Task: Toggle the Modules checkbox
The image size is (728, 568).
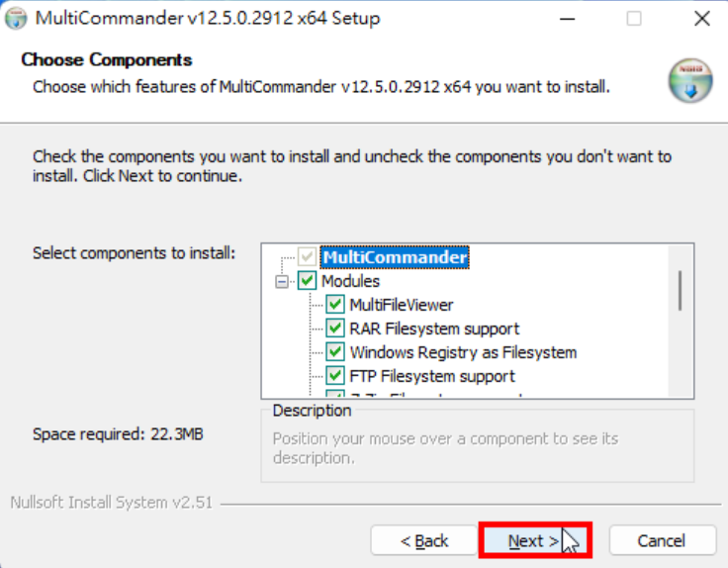Action: (x=307, y=280)
